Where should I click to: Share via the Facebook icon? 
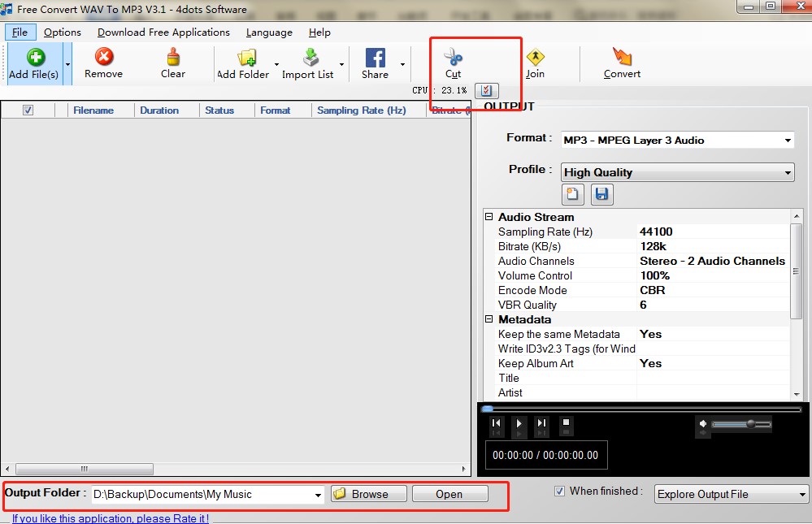pos(375,59)
